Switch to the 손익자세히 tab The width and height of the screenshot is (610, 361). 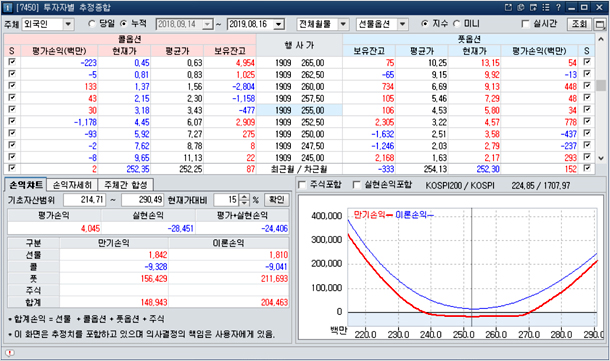pyautogui.click(x=72, y=184)
